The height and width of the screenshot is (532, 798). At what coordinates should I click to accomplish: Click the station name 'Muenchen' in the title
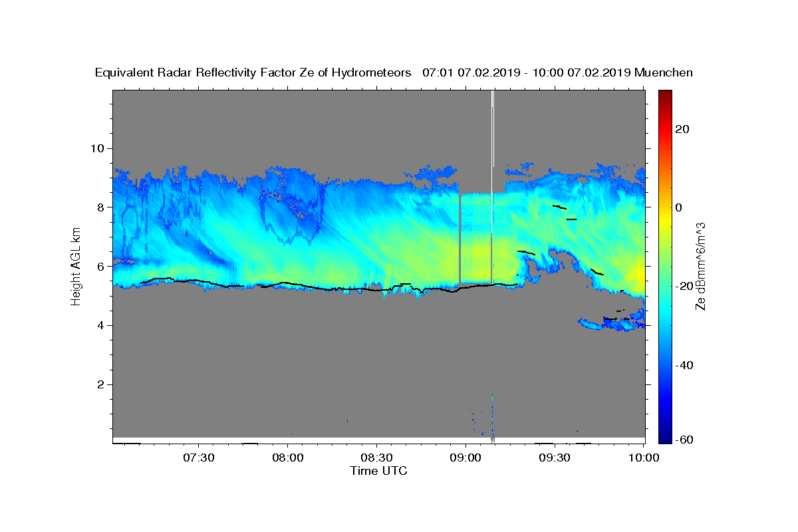click(664, 73)
